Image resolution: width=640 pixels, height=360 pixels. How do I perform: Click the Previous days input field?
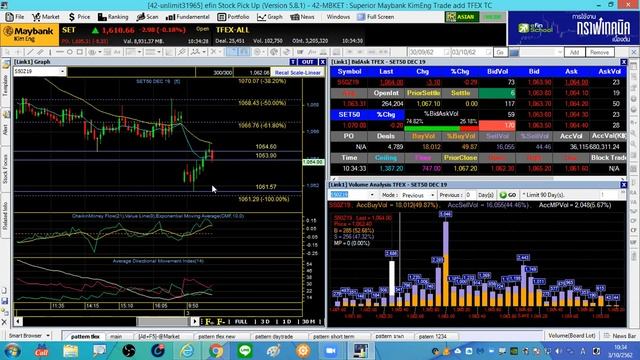(470, 195)
